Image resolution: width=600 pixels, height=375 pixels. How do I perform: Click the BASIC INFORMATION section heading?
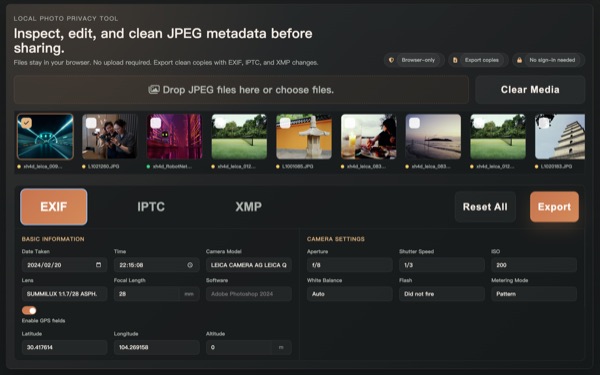[53, 239]
